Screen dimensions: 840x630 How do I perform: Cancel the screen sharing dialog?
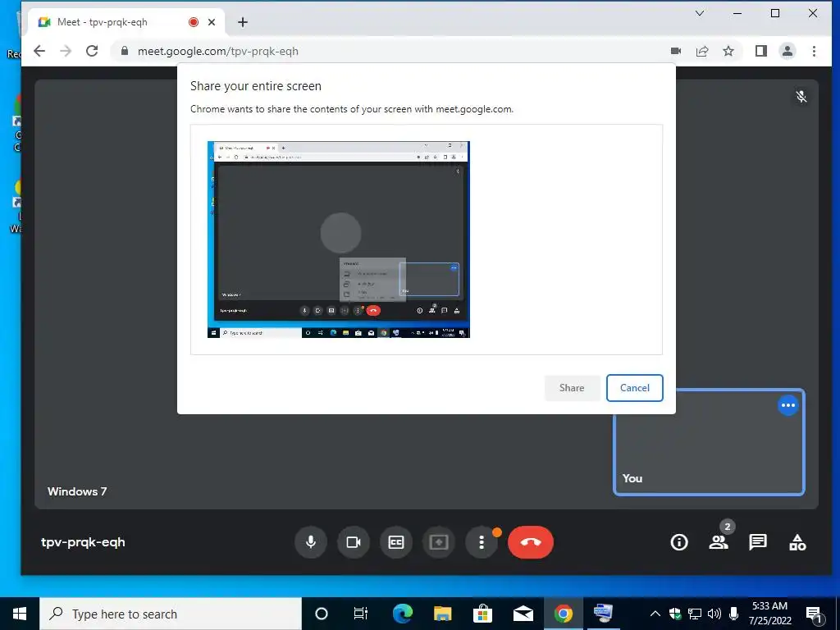click(635, 388)
